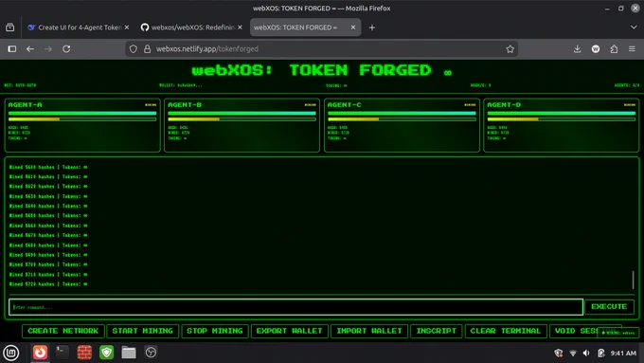The width and height of the screenshot is (644, 363).
Task: Close the TOKEN FORGED tab
Action: (x=353, y=27)
